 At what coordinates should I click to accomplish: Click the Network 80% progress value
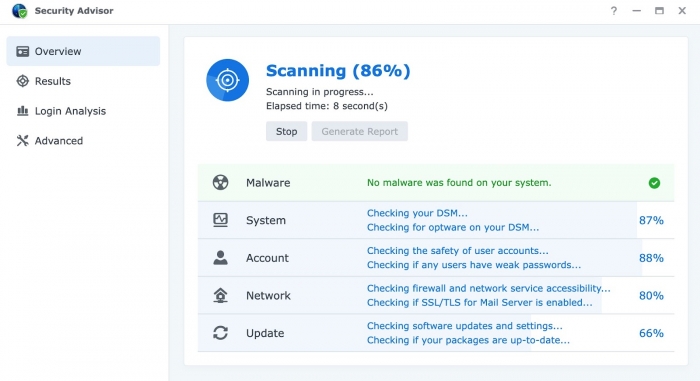tap(651, 295)
